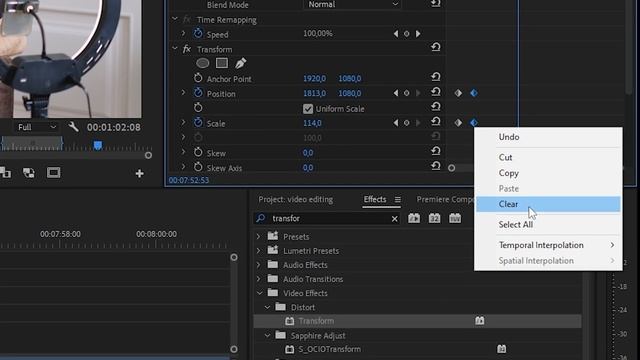Add or remove Position keyframe
The height and width of the screenshot is (360, 640).
(x=407, y=93)
